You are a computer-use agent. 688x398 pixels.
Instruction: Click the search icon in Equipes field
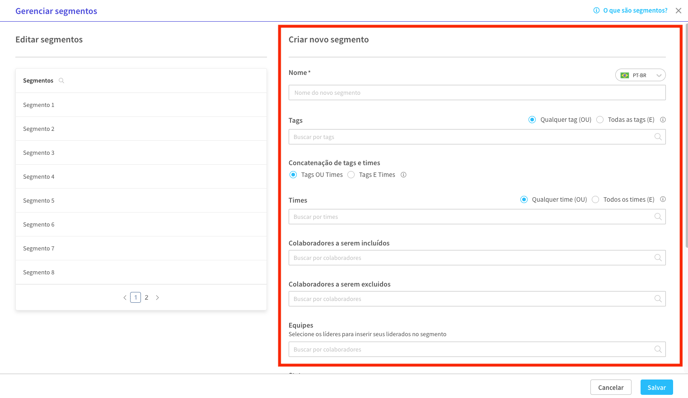658,349
